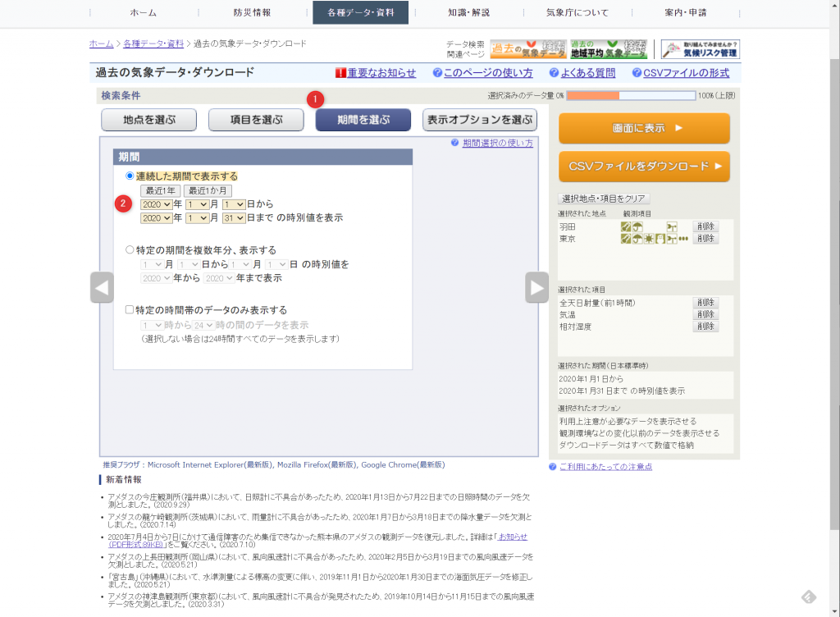Open the 気候リスク管理 banner
The width and height of the screenshot is (840, 617).
pos(700,49)
